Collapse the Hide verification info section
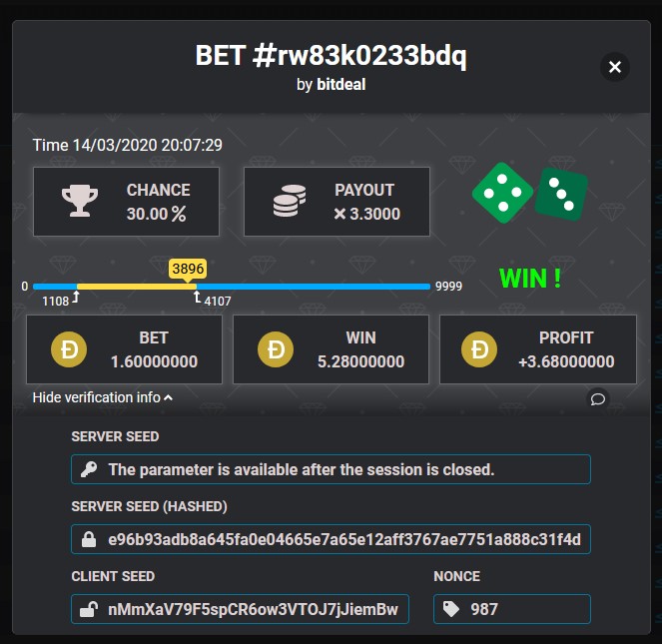Screen dimensions: 662x644 103,397
